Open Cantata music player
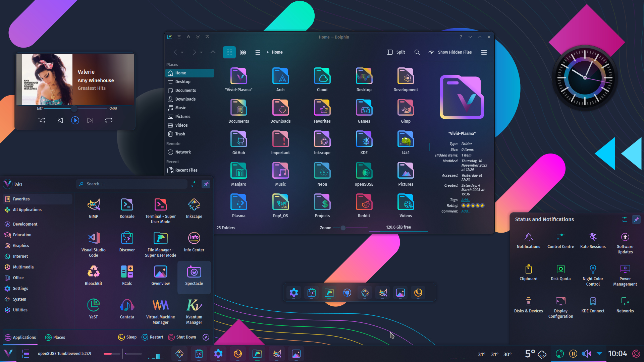The width and height of the screenshot is (644, 362). tap(127, 309)
